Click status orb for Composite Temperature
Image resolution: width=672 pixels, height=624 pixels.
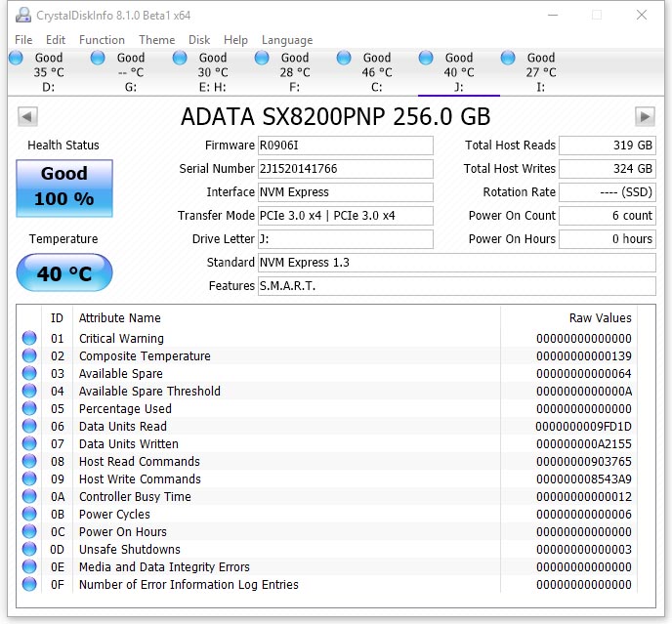tap(29, 355)
